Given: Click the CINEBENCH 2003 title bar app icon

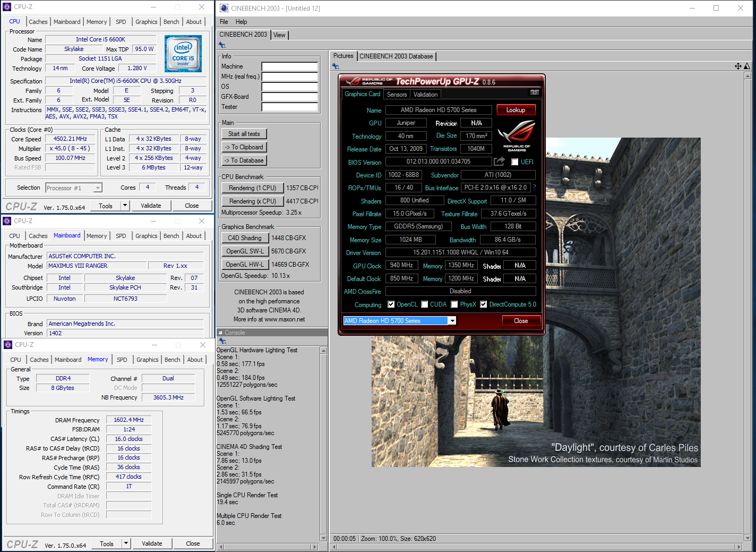Looking at the screenshot, I should tap(224, 8).
